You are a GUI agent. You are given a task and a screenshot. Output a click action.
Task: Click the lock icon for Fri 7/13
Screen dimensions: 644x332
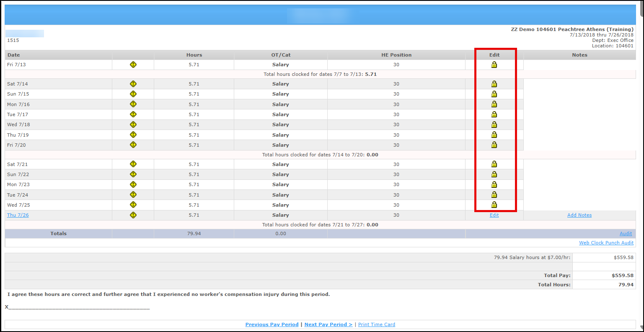494,65
